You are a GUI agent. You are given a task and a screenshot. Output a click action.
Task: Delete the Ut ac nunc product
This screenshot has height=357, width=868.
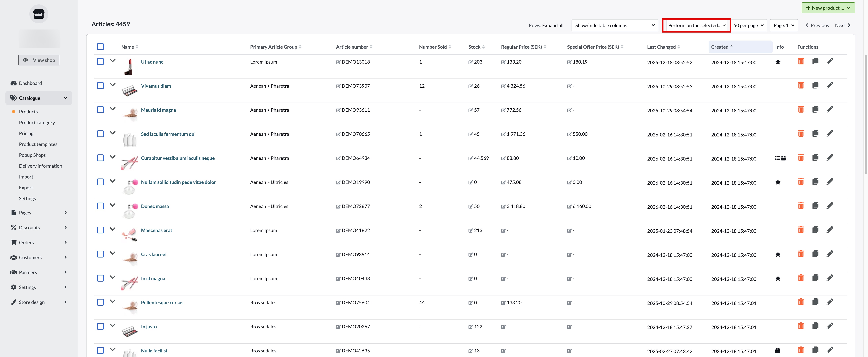click(801, 61)
